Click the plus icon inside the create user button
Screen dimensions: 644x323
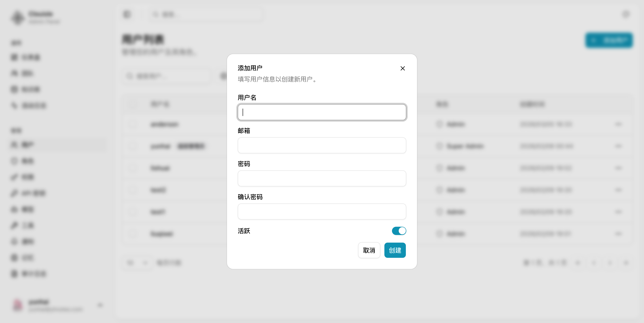click(594, 40)
